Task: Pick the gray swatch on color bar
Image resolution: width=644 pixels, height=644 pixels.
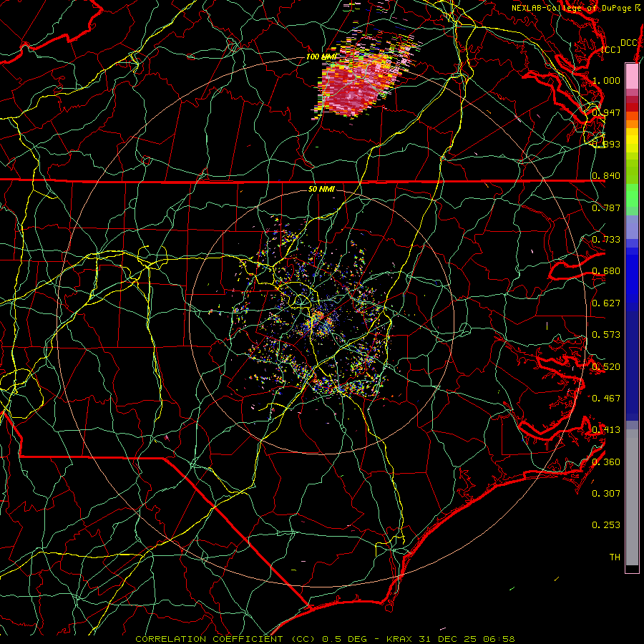Action: pos(632,497)
